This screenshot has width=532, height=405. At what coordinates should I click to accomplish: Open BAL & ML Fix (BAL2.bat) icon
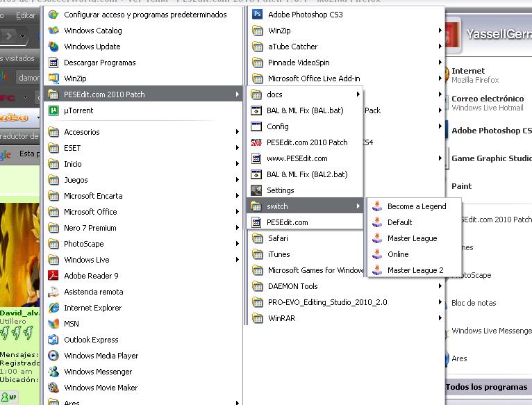[256, 174]
